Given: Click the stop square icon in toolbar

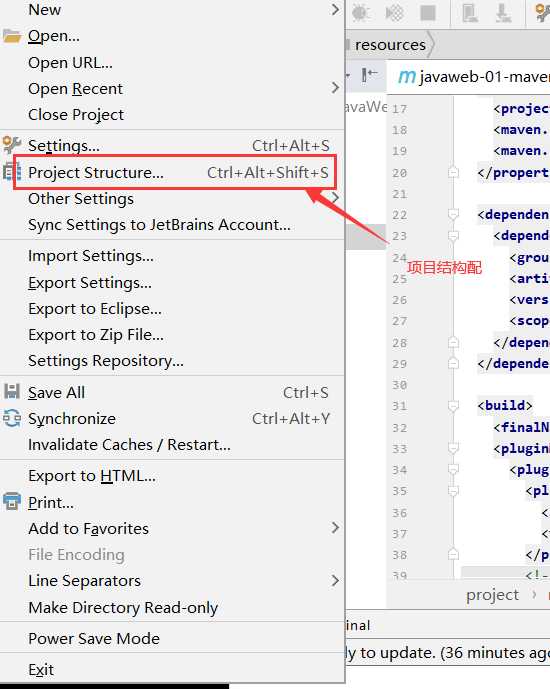Looking at the screenshot, I should tap(427, 13).
